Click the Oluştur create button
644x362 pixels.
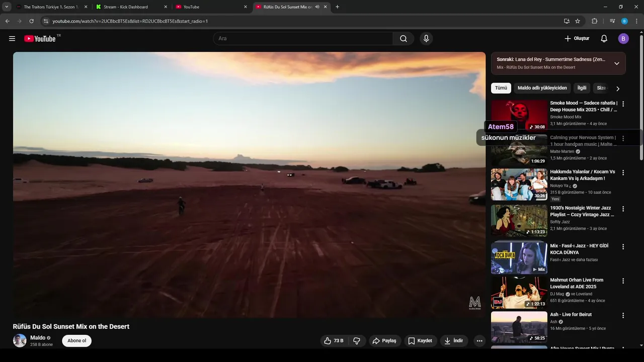(x=577, y=39)
